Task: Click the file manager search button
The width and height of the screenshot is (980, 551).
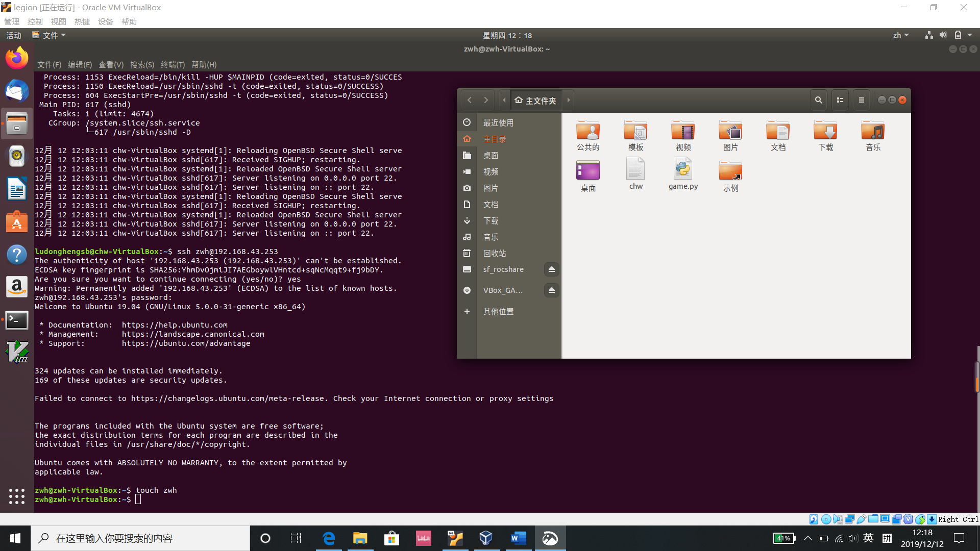Action: point(818,100)
